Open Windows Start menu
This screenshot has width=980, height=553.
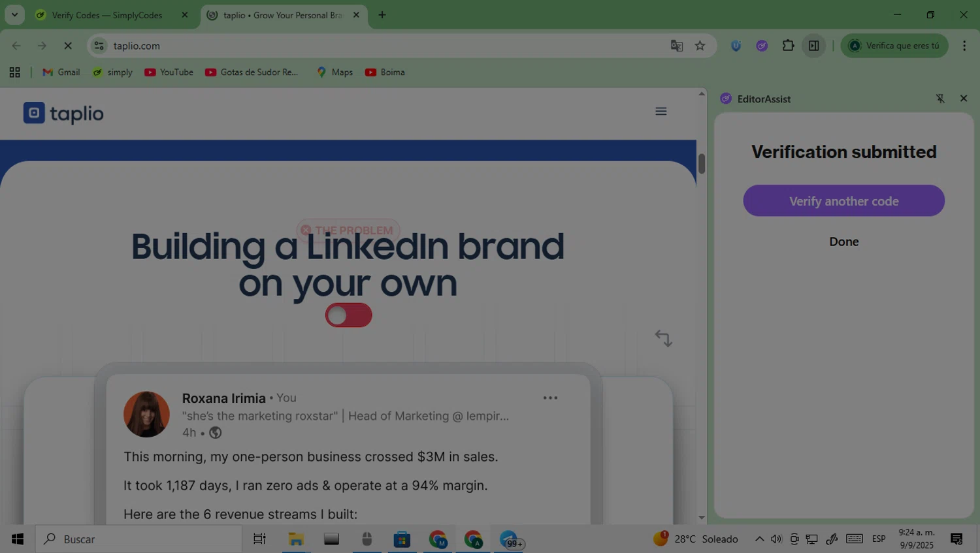point(18,539)
